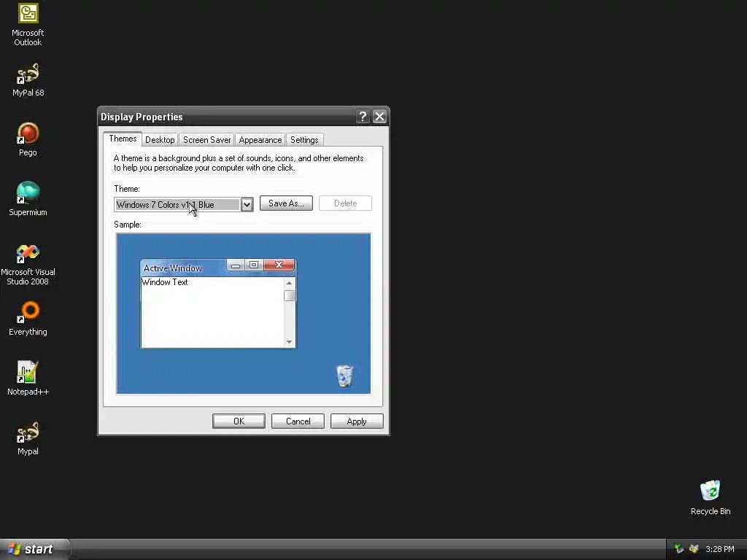The height and width of the screenshot is (560, 747).
Task: Click the sample preview Active Window title
Action: pos(172,268)
